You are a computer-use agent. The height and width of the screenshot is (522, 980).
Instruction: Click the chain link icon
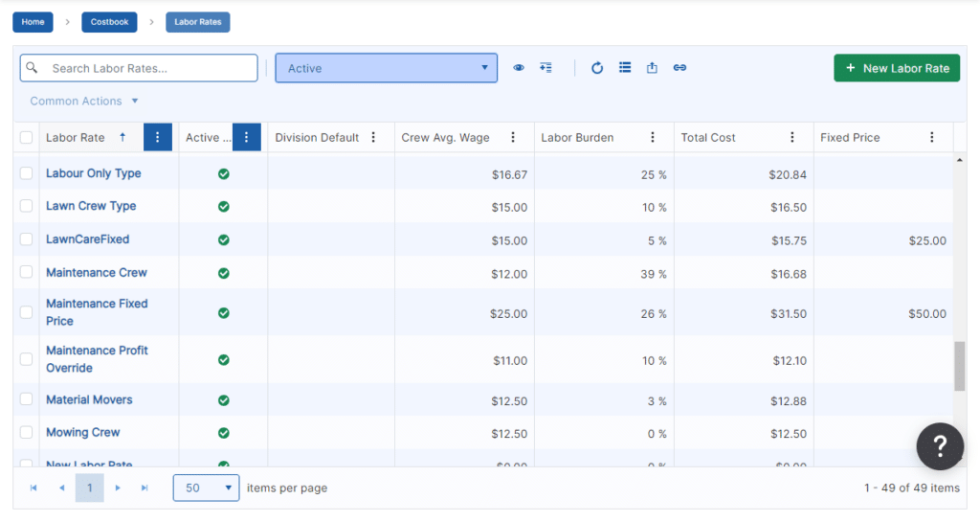pos(679,68)
